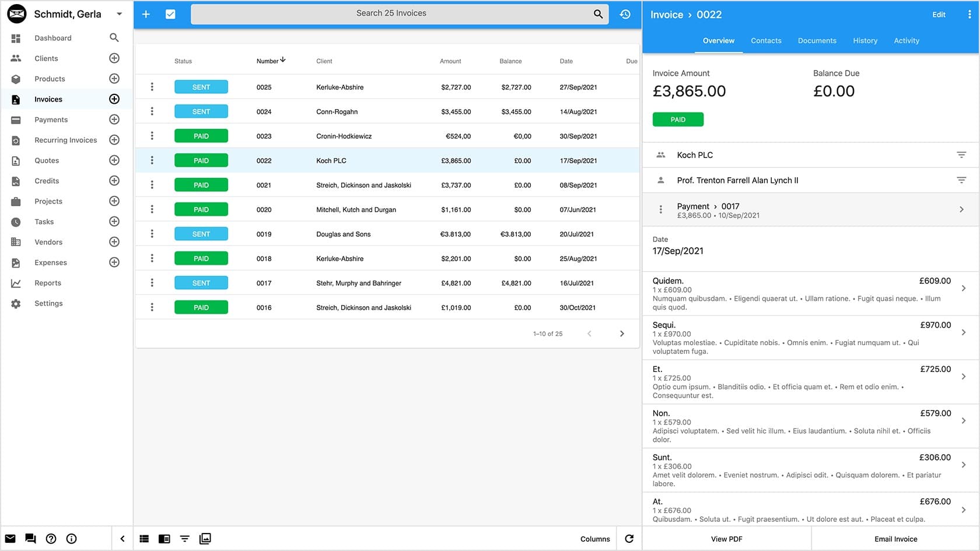Select the Recurring Invoices sidebar icon
This screenshot has height=551, width=980.
[15, 140]
